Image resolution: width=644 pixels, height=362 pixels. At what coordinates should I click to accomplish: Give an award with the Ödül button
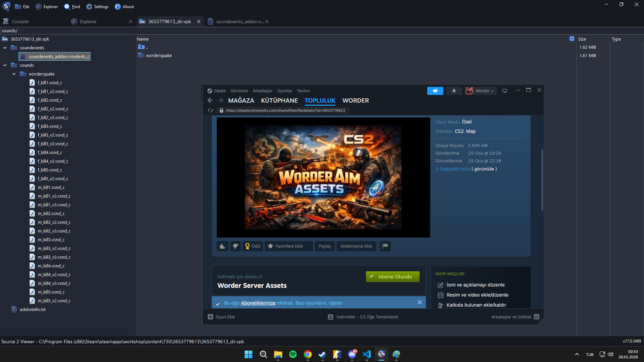(x=253, y=246)
